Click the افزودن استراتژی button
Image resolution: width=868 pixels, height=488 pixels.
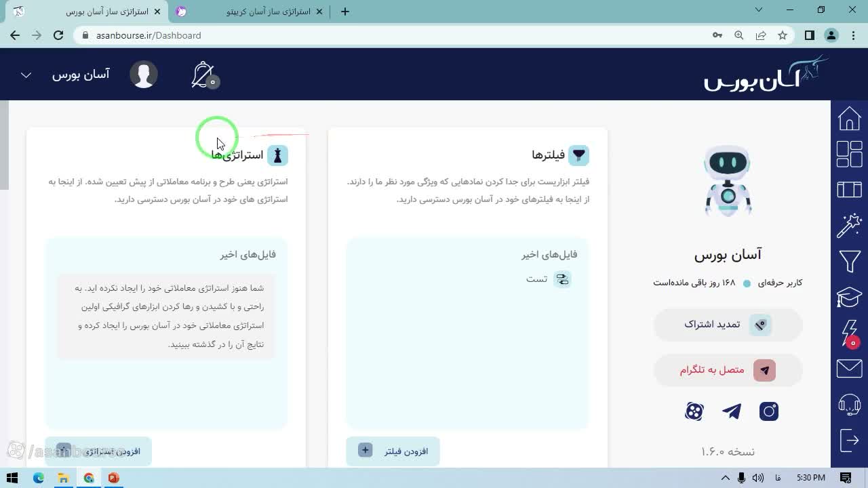[x=98, y=451]
